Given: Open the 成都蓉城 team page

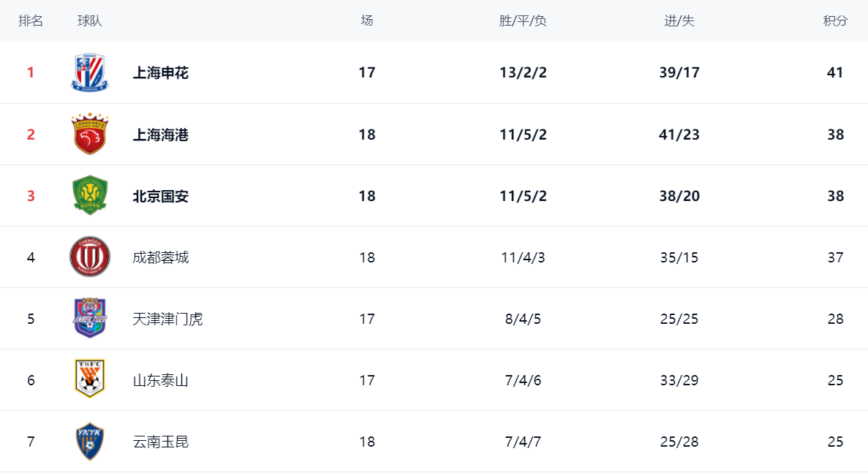Looking at the screenshot, I should coord(161,257).
